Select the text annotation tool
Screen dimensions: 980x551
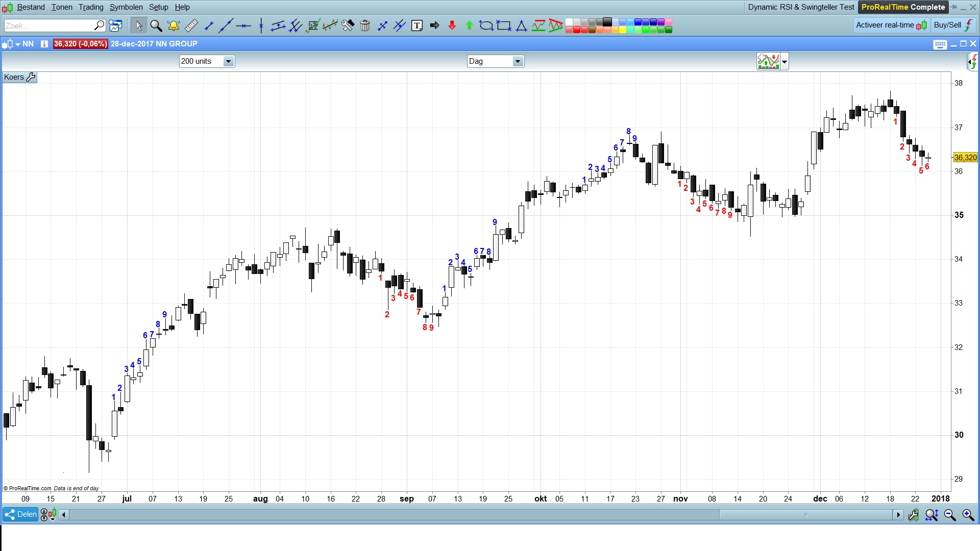pyautogui.click(x=417, y=26)
